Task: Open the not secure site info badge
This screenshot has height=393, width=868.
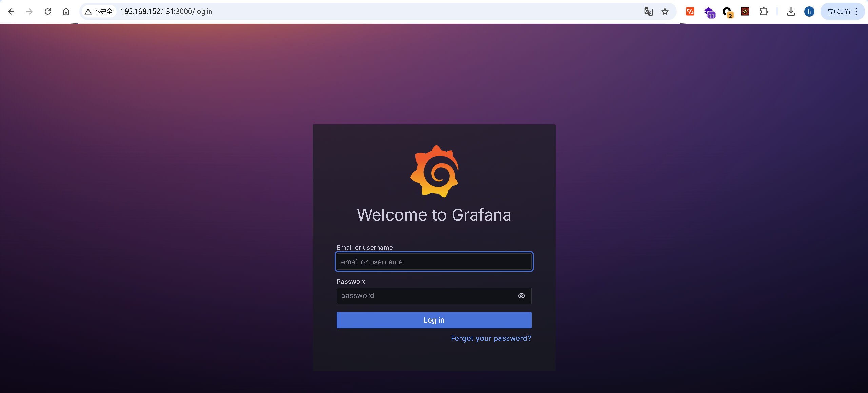Action: [99, 12]
